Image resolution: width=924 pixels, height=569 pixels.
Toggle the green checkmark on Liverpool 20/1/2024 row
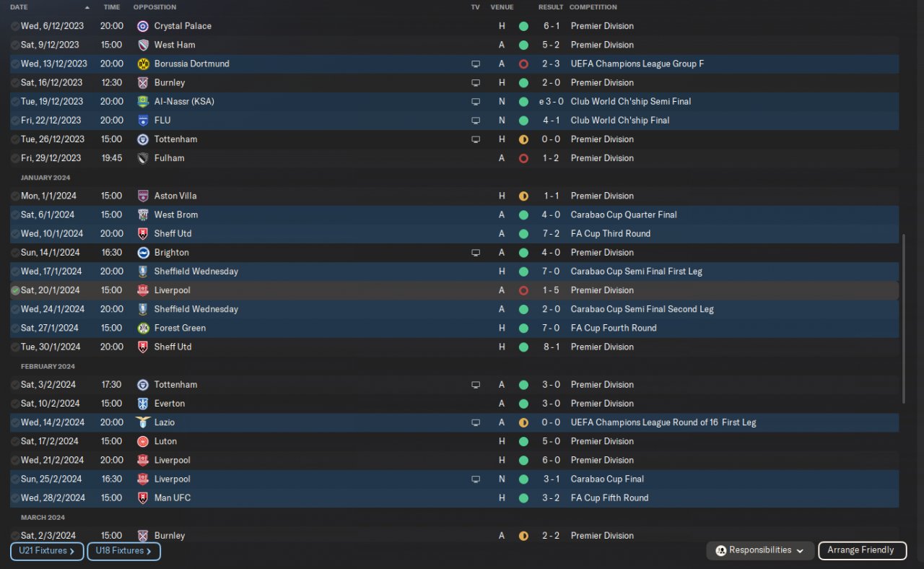click(15, 290)
